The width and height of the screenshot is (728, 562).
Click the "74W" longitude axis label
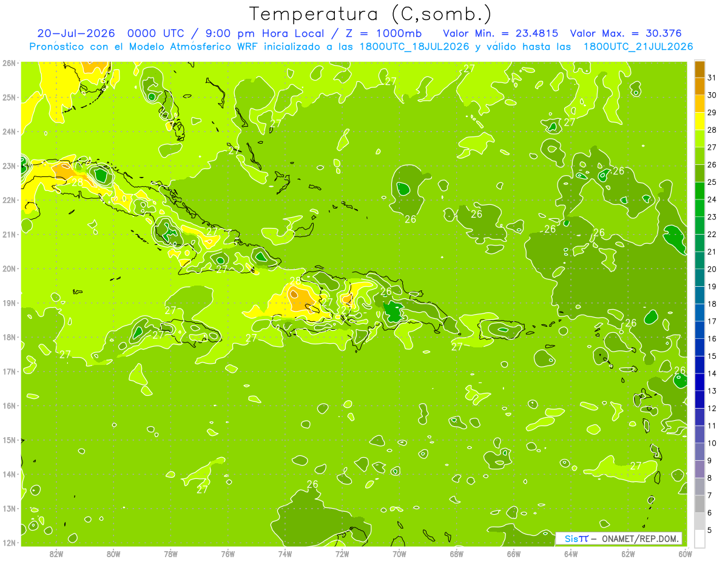point(285,554)
